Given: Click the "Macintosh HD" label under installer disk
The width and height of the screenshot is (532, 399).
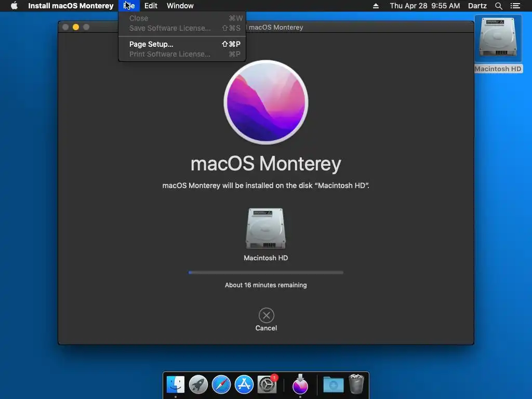Looking at the screenshot, I should 265,258.
